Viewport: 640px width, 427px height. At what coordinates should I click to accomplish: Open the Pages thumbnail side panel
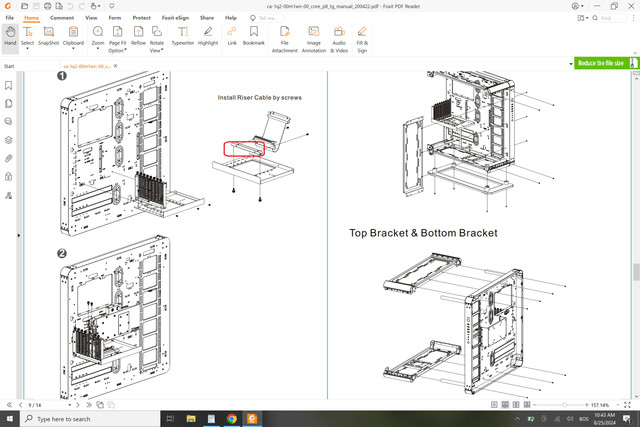[8, 104]
